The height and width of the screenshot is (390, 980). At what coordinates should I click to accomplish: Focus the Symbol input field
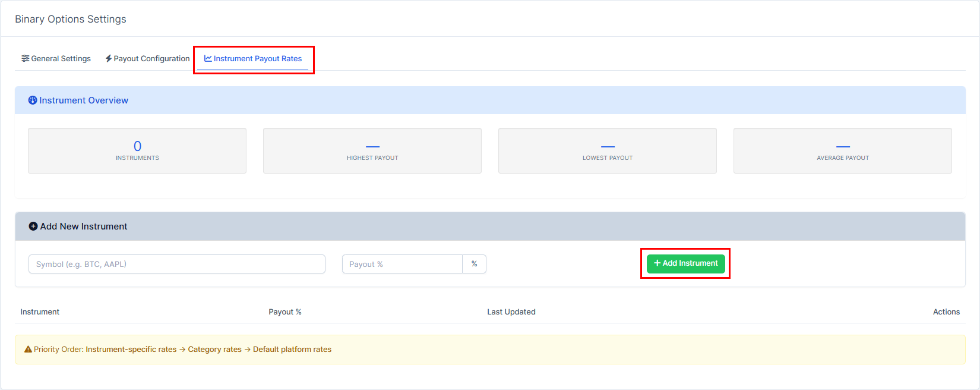(x=176, y=264)
